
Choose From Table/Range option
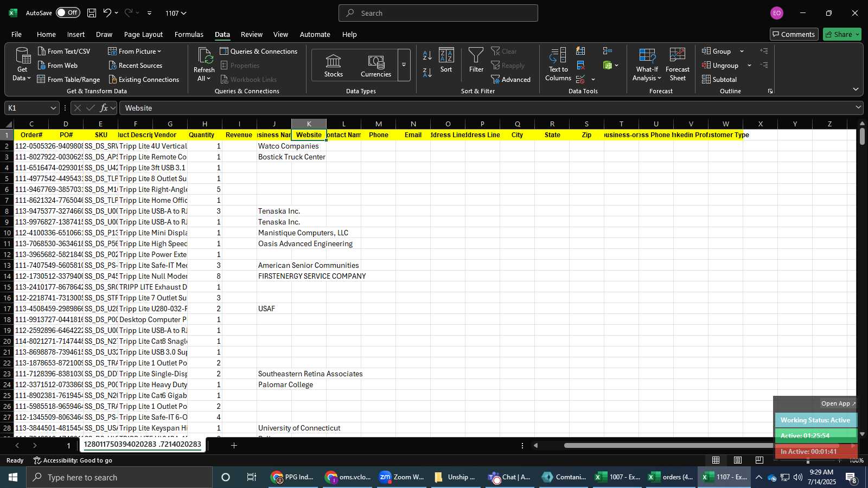[68, 79]
